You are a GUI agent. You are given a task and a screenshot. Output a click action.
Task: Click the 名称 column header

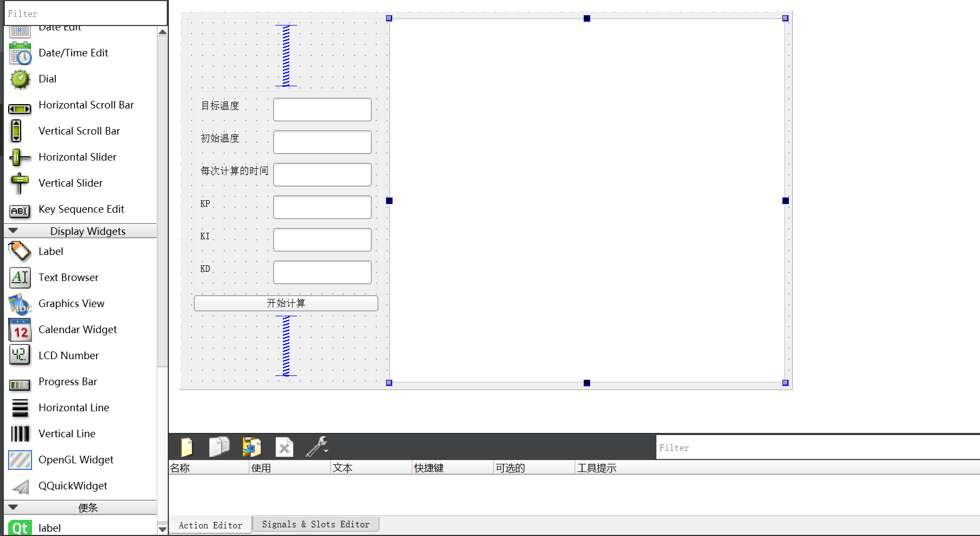(181, 467)
